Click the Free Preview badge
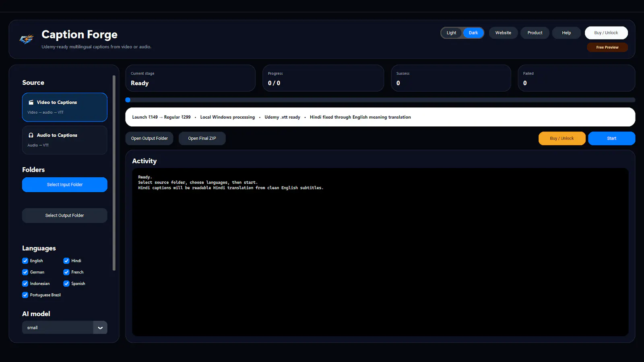This screenshot has height=362, width=644. click(607, 47)
